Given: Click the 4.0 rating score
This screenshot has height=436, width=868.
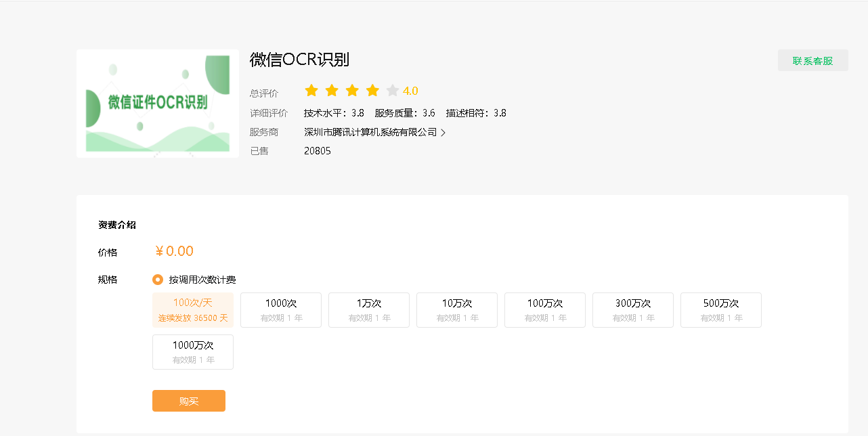Looking at the screenshot, I should [x=410, y=91].
